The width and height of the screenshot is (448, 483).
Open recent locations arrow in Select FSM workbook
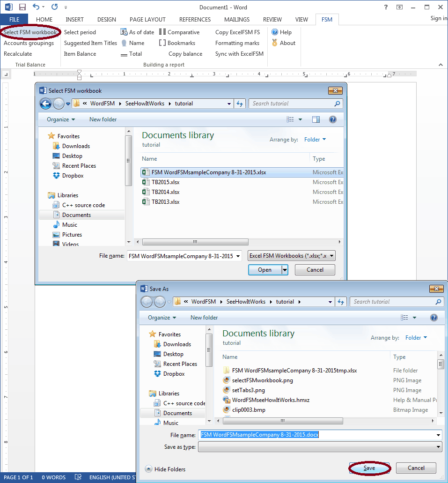click(68, 104)
